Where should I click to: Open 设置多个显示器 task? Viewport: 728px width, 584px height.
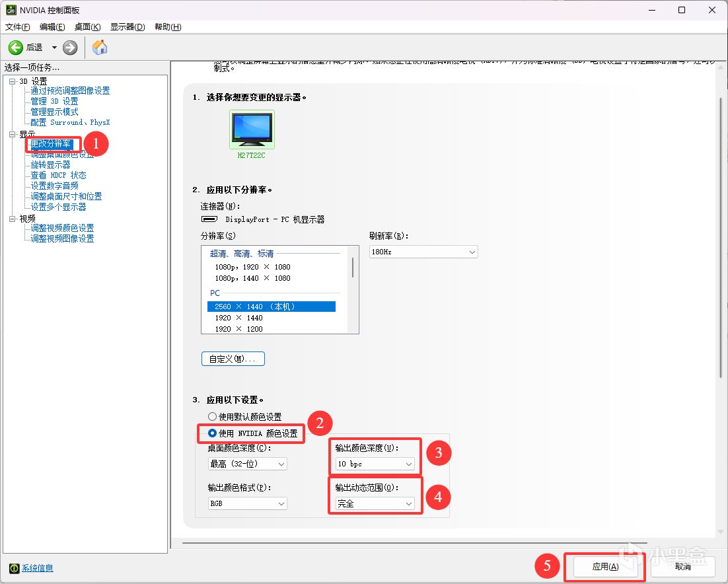click(59, 207)
